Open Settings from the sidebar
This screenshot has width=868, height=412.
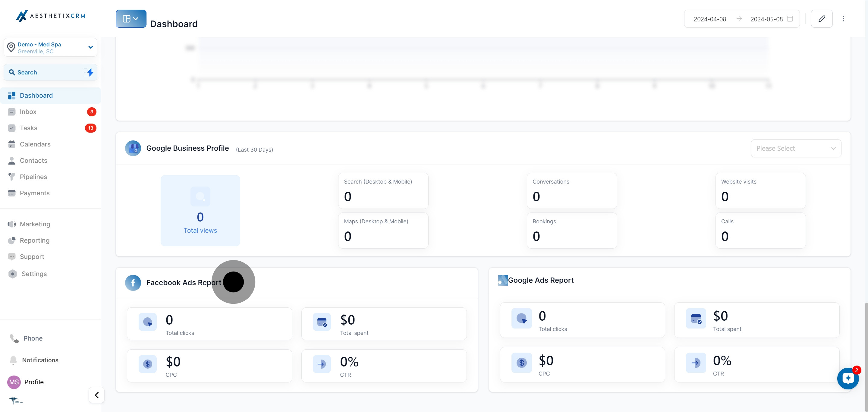(x=34, y=274)
